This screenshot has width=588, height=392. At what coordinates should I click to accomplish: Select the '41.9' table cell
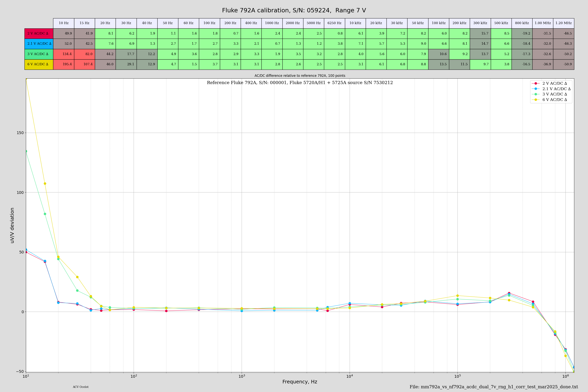84,34
